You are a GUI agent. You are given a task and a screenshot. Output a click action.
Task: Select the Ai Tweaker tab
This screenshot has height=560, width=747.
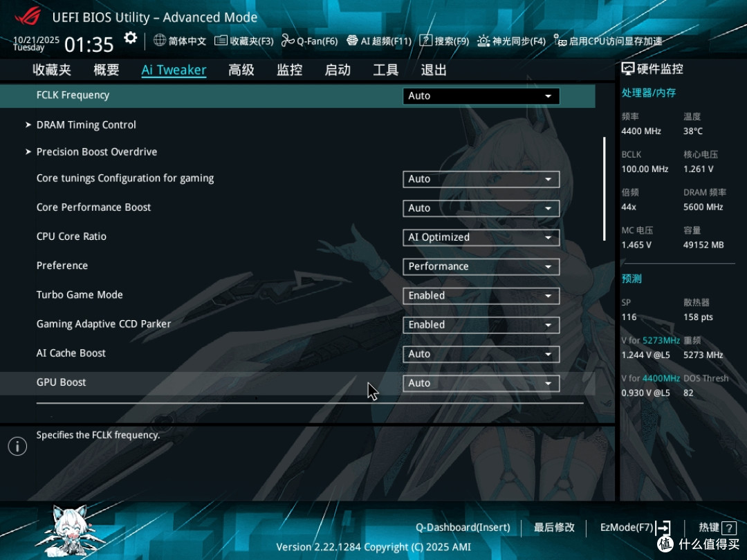click(x=174, y=70)
